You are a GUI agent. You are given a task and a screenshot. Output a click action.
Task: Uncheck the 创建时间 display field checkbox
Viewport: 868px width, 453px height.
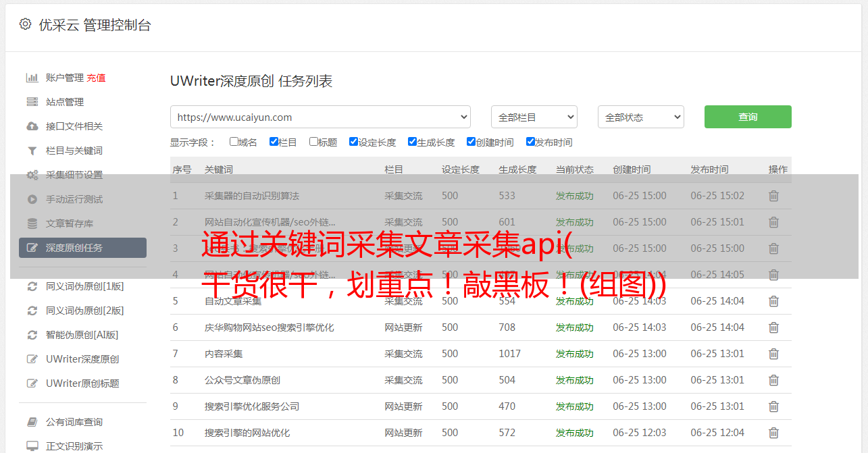[x=471, y=142]
